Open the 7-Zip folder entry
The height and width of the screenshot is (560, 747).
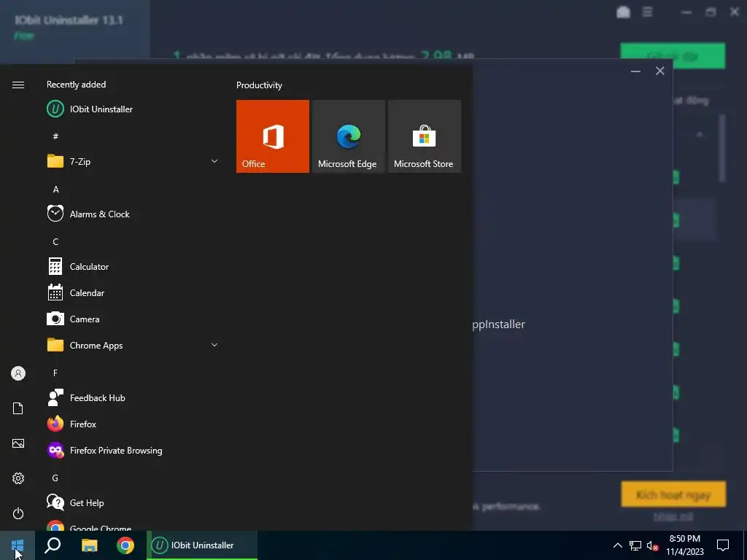tap(133, 161)
